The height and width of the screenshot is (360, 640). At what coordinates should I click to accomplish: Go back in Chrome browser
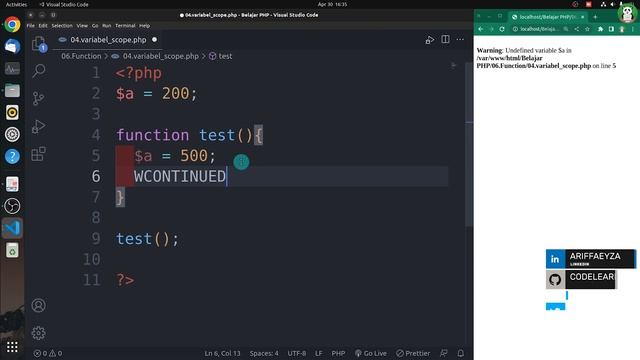click(481, 29)
